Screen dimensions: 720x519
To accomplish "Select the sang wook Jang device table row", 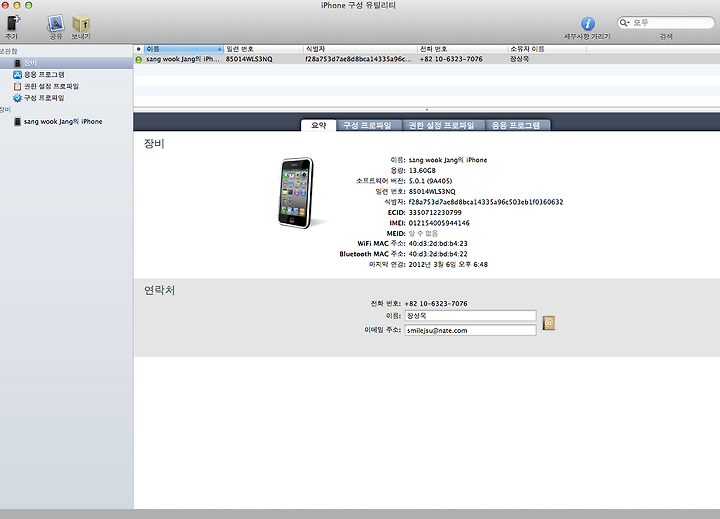I will (427, 59).
